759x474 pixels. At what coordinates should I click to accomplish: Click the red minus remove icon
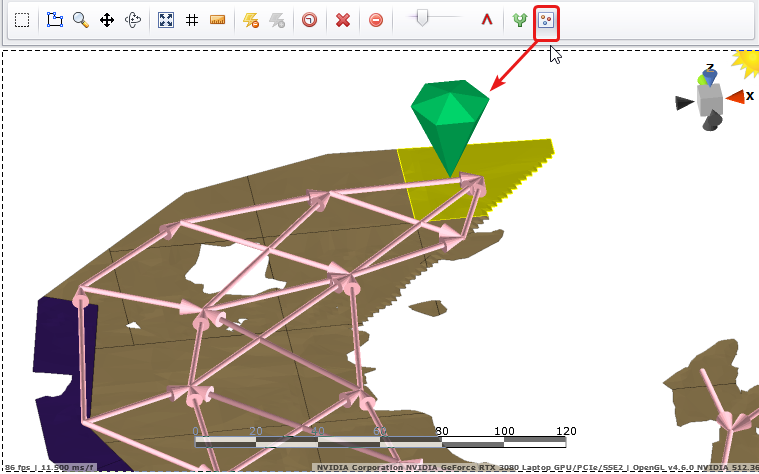(376, 20)
